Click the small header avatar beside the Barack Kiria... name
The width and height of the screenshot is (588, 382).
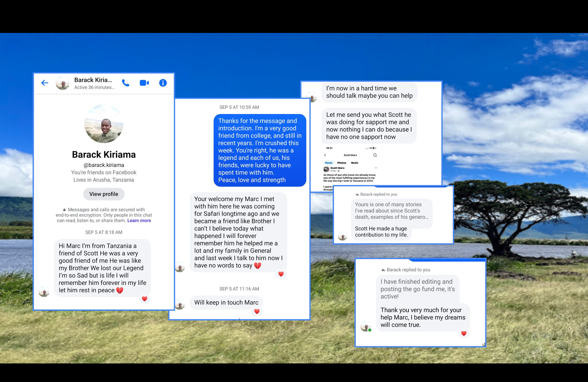63,83
